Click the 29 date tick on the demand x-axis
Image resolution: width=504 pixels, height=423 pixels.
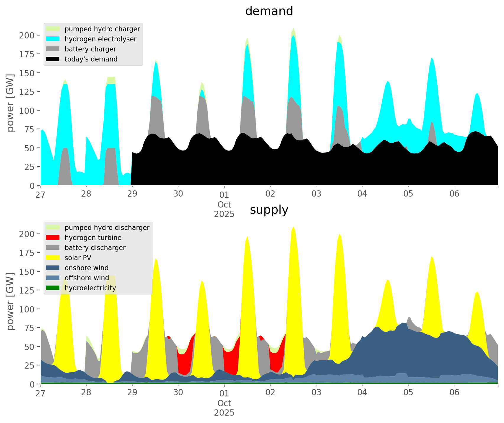click(132, 194)
